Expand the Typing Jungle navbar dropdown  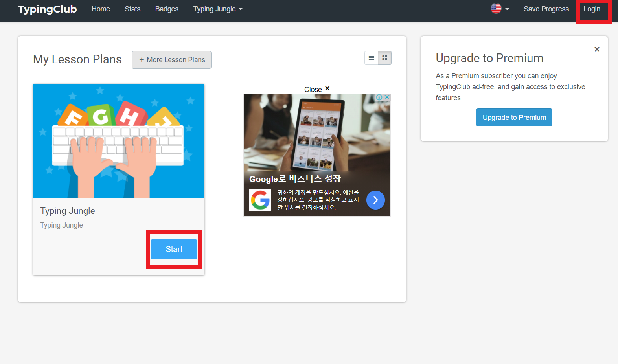pyautogui.click(x=218, y=9)
